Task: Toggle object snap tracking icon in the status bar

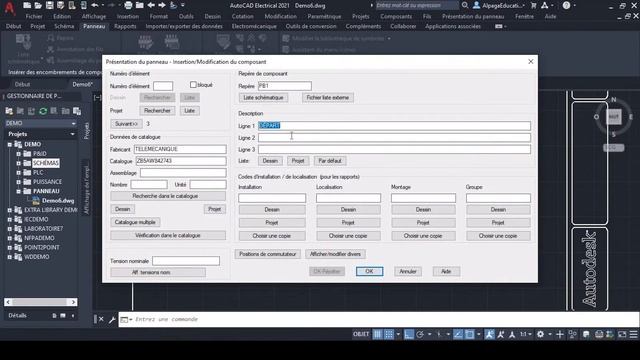Action: [x=458, y=334]
